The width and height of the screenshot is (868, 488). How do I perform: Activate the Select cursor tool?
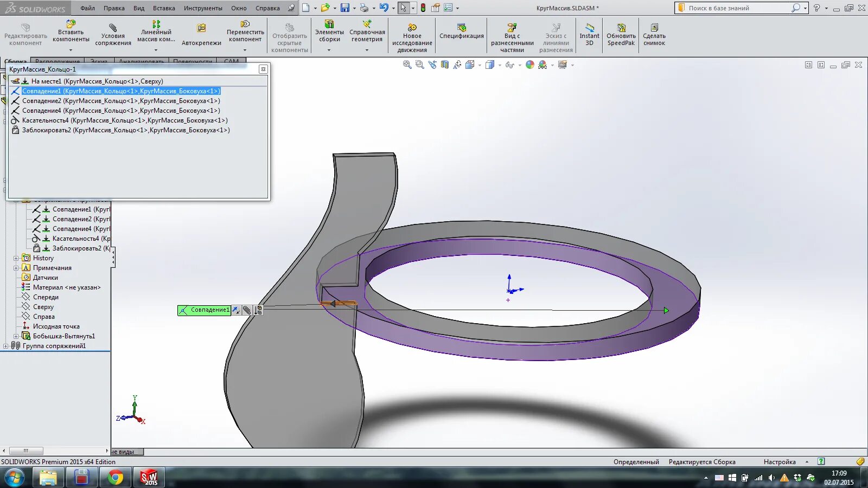click(x=403, y=8)
